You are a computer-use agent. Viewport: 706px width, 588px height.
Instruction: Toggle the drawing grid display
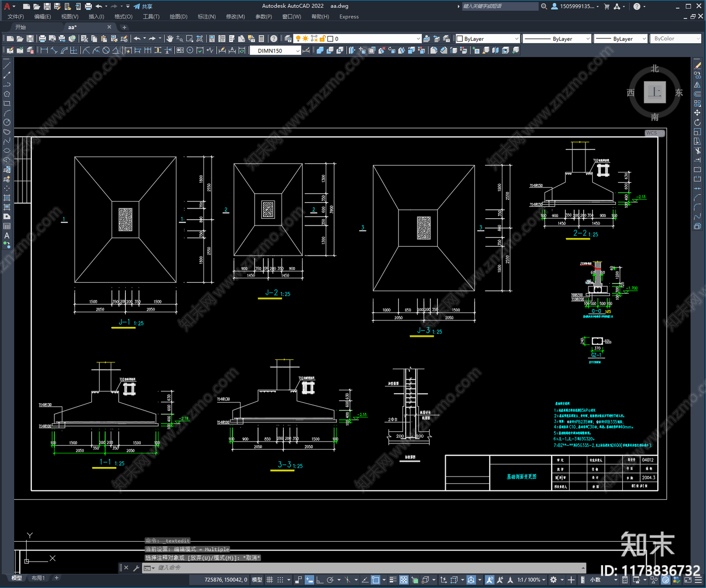coord(270,580)
